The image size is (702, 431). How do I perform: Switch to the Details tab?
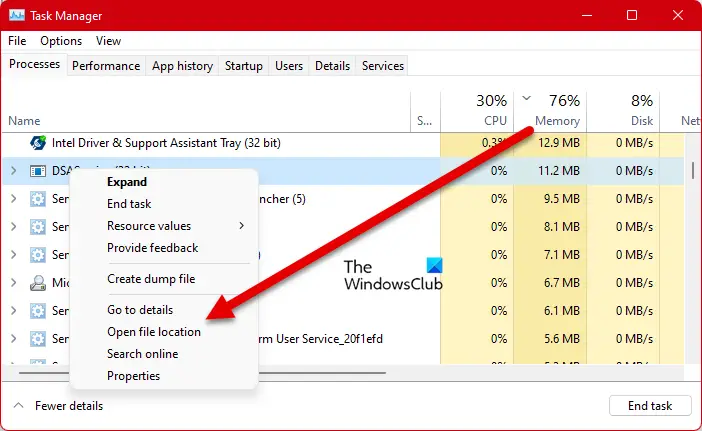(332, 66)
